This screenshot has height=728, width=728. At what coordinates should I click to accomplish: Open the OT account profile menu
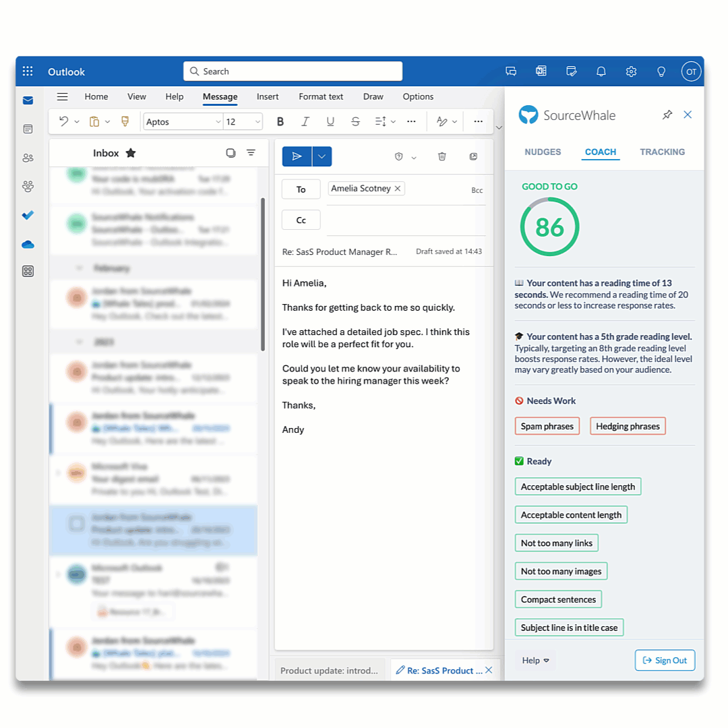point(691,71)
